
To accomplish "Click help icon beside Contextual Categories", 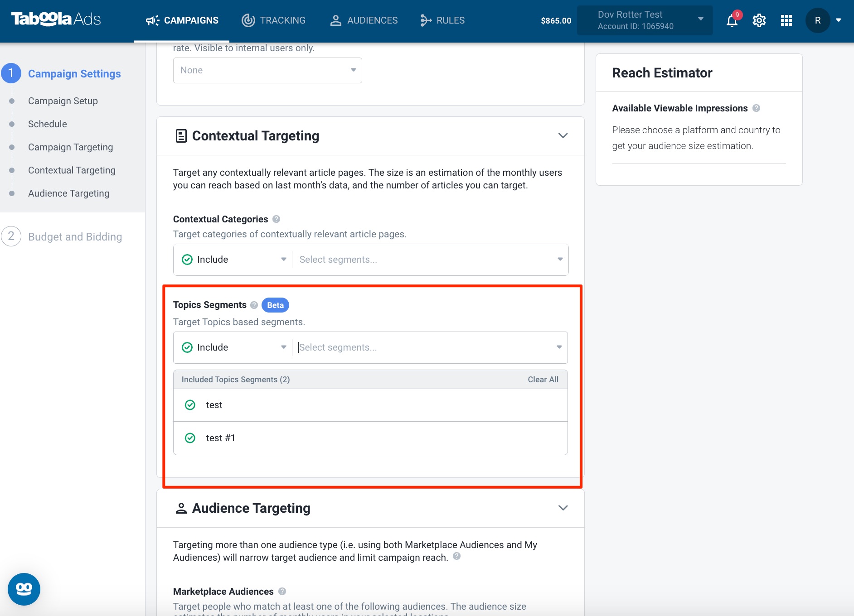I will point(276,219).
